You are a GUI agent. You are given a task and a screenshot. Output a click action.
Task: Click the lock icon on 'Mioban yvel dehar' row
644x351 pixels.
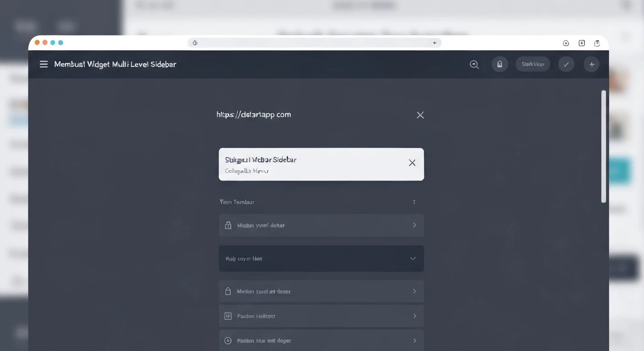228,225
